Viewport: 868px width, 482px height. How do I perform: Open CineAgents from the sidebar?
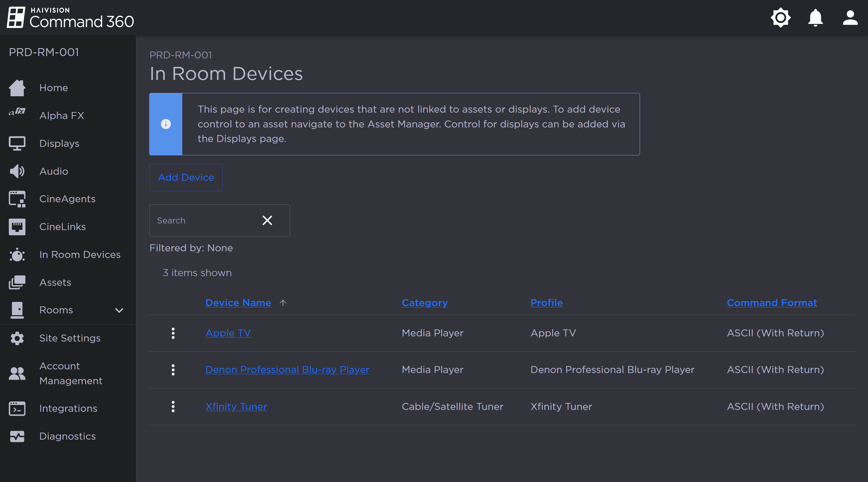click(67, 199)
